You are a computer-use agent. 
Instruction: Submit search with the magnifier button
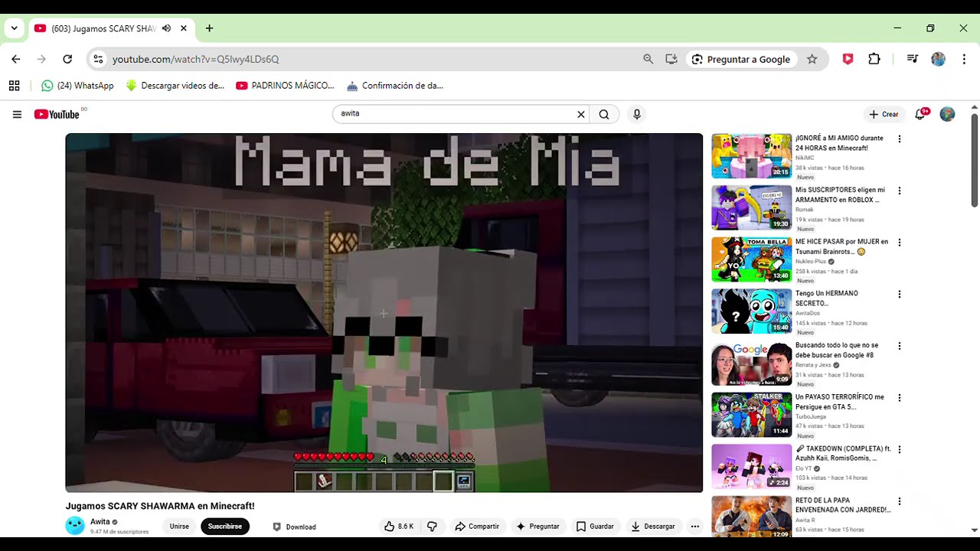(x=604, y=115)
